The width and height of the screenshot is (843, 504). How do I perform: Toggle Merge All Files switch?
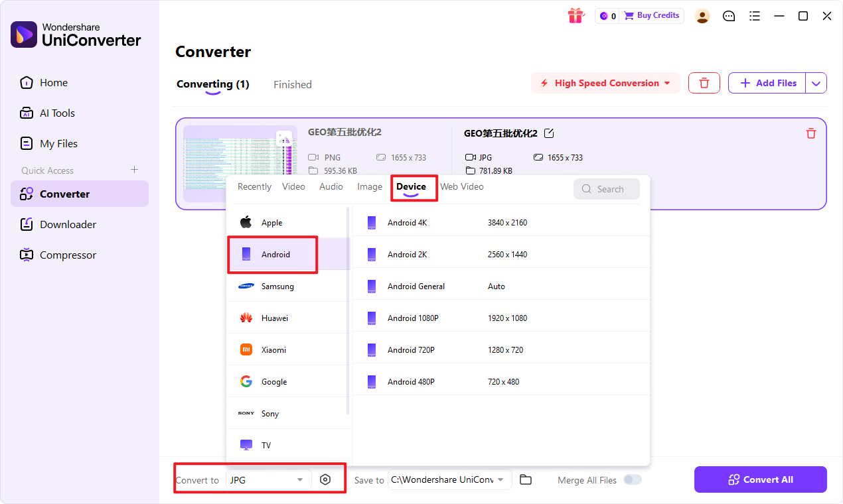click(633, 479)
